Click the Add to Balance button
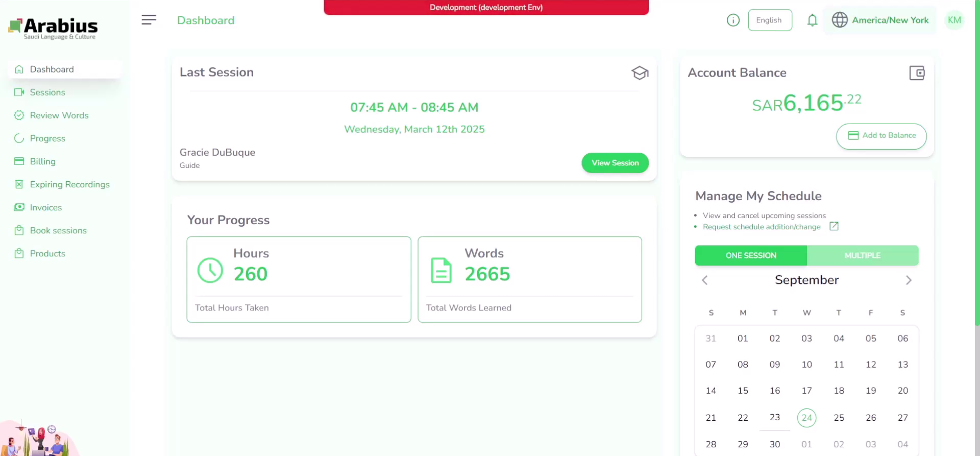 tap(881, 136)
